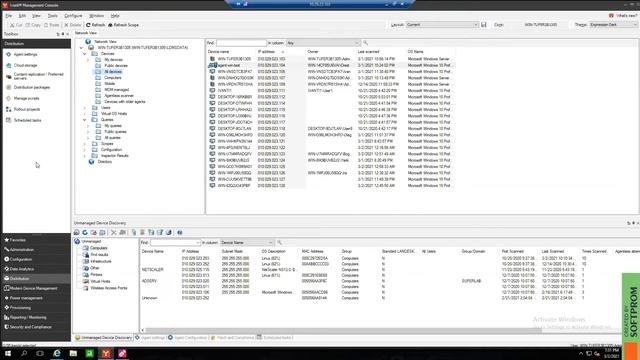The image size is (640, 360).
Task: Click the discovery list horizontal scrollbar
Action: (x=343, y=330)
